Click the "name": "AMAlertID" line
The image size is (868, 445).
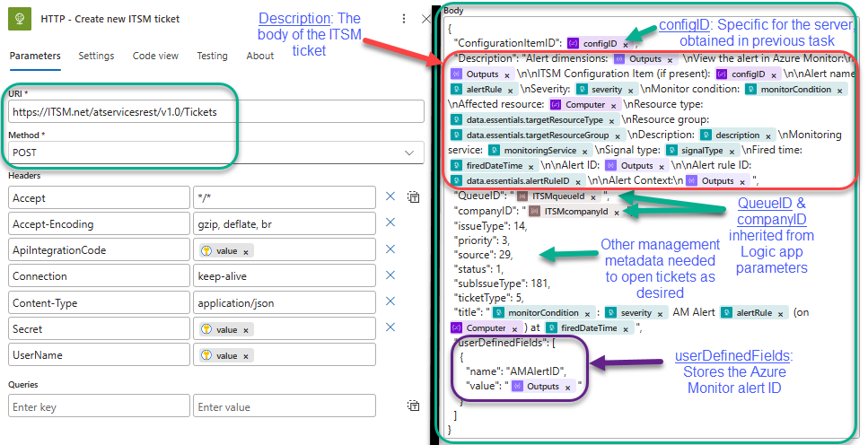pos(516,371)
